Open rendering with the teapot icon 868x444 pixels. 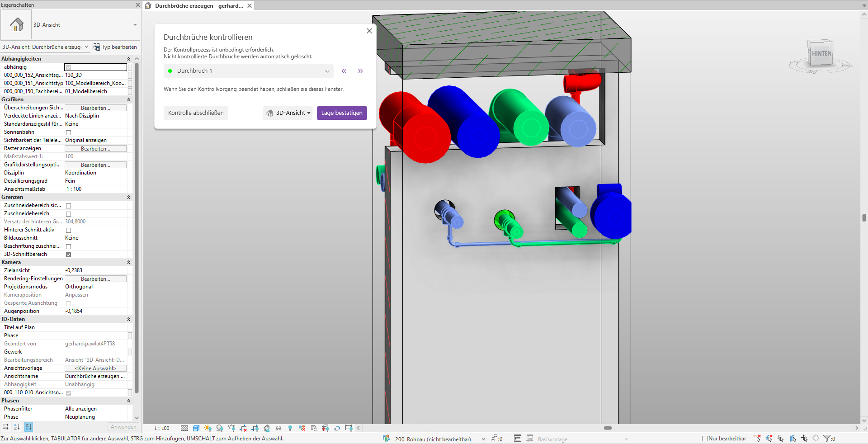coord(232,428)
